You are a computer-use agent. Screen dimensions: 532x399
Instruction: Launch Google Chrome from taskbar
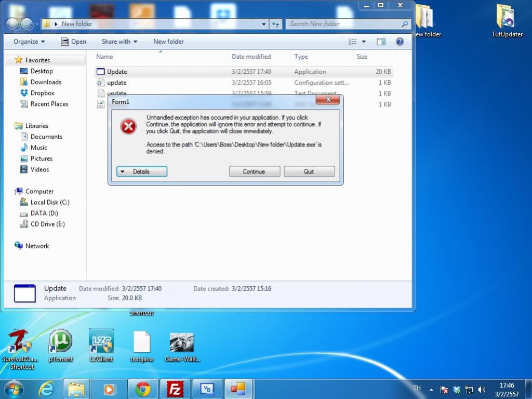tap(143, 389)
